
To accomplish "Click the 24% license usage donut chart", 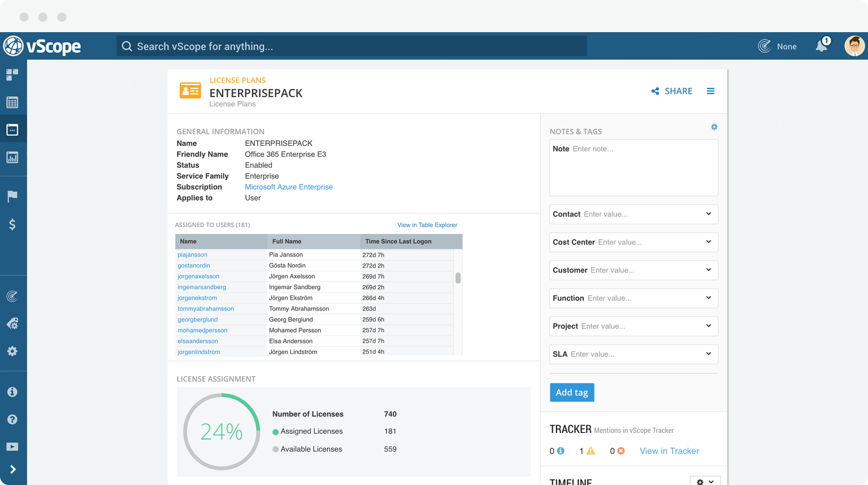I will point(221,432).
